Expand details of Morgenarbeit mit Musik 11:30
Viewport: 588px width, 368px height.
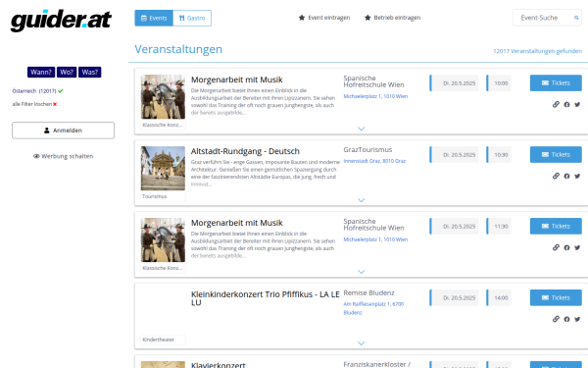(361, 272)
